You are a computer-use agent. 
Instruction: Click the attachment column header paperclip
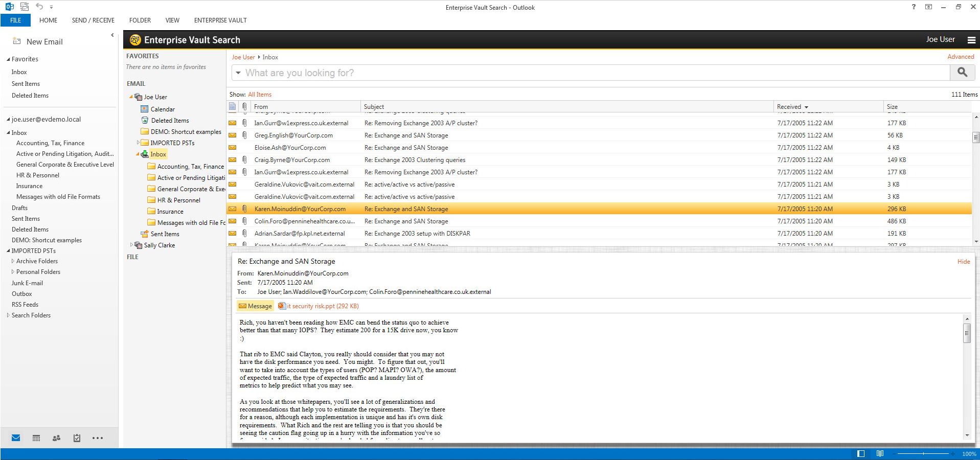tap(245, 106)
